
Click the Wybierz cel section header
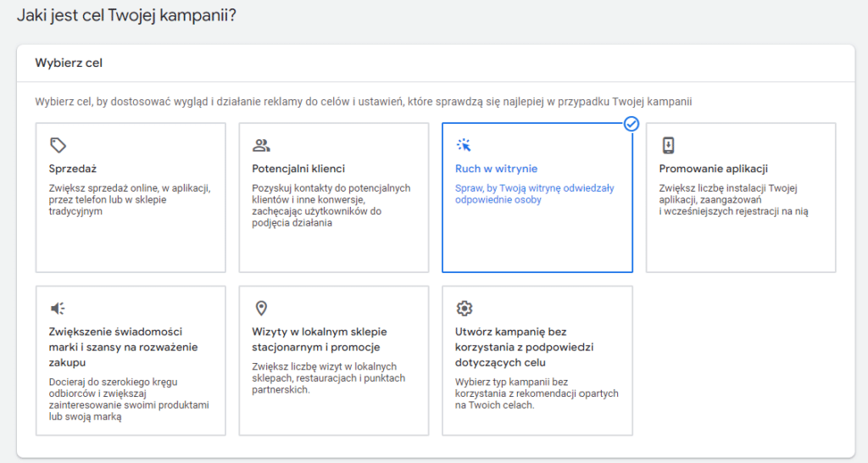(69, 63)
